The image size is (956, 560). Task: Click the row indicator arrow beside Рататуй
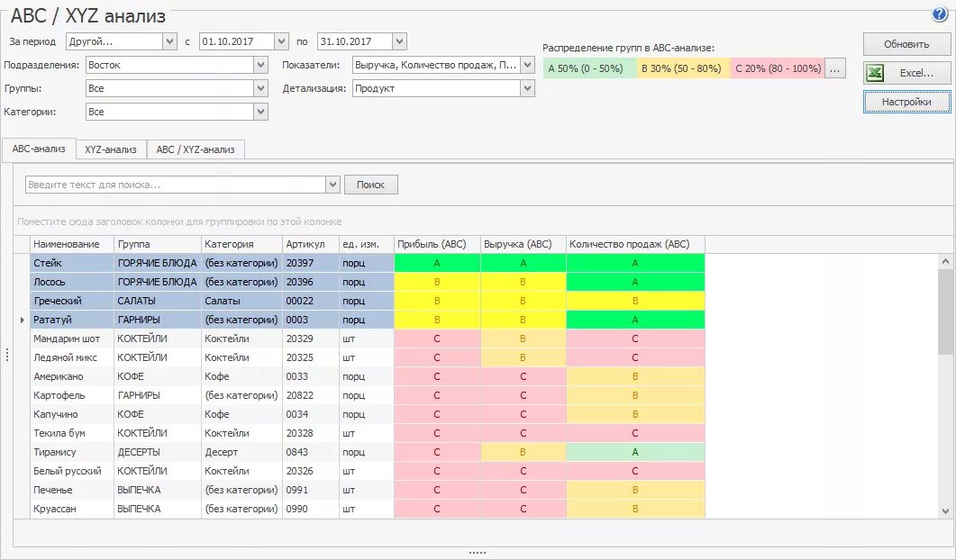(x=22, y=320)
